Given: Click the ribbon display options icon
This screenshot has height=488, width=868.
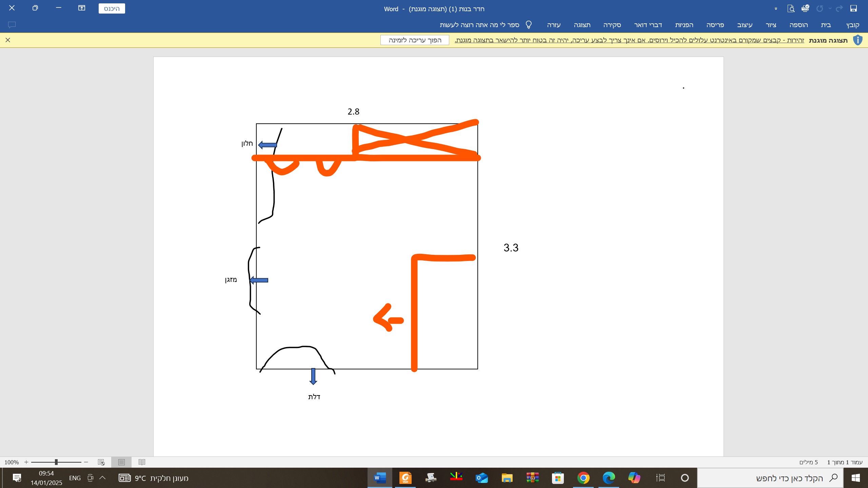Looking at the screenshot, I should tap(82, 8).
